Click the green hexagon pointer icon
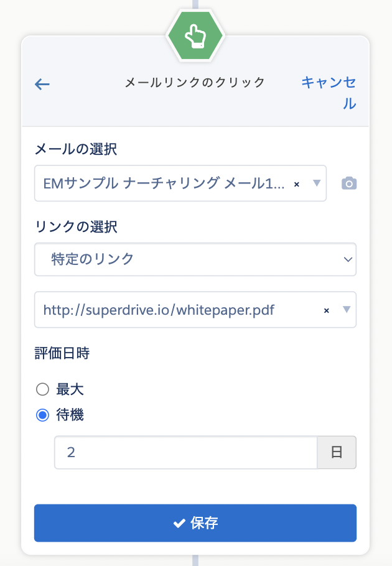 coord(195,35)
